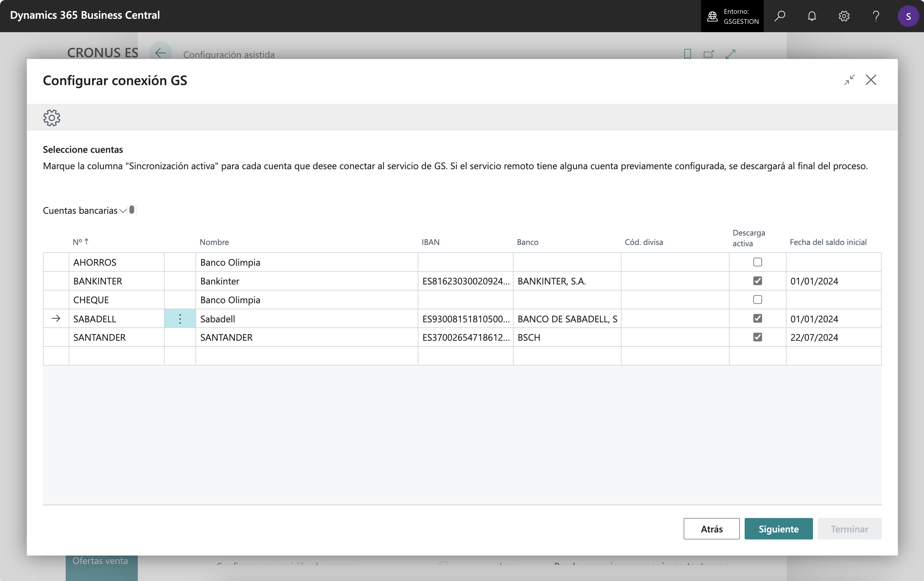This screenshot has width=924, height=581.
Task: Click the CRONUS ES company name behind dialog
Action: (103, 53)
